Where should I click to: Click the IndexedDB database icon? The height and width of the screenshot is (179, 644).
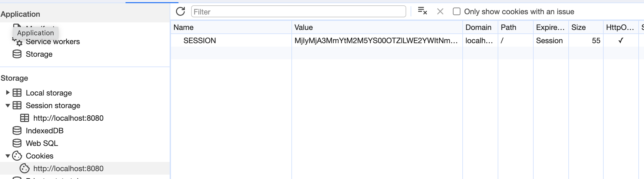tap(17, 130)
